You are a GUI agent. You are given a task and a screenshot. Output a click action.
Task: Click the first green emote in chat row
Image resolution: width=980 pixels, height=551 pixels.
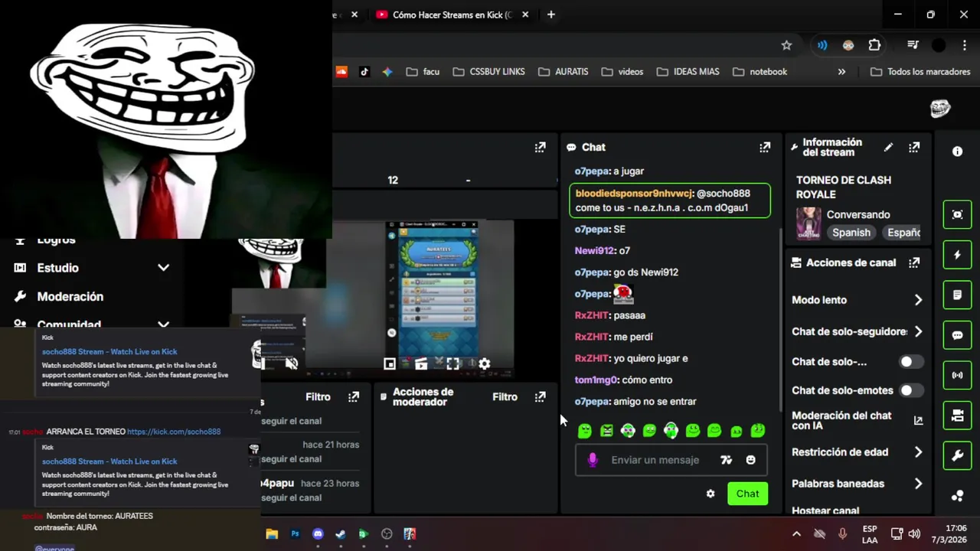(x=585, y=431)
